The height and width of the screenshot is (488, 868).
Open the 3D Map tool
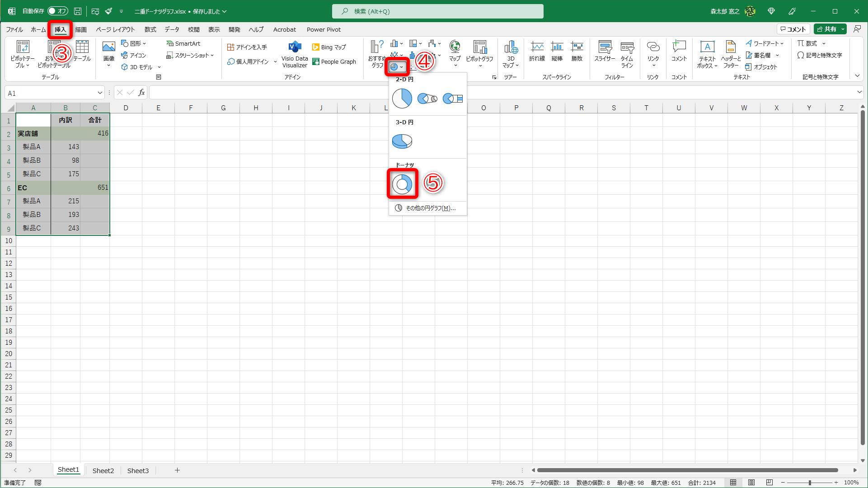click(x=511, y=51)
